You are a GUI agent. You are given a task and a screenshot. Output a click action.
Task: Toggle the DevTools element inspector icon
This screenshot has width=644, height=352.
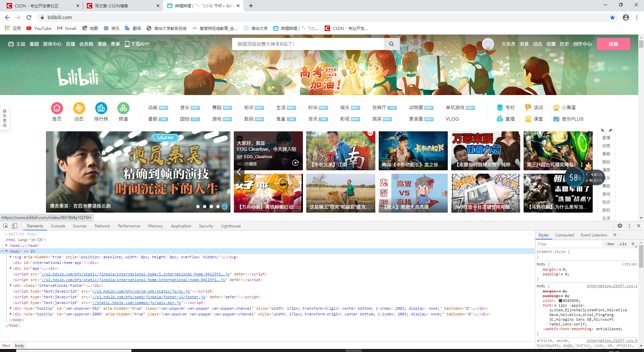pos(5,226)
